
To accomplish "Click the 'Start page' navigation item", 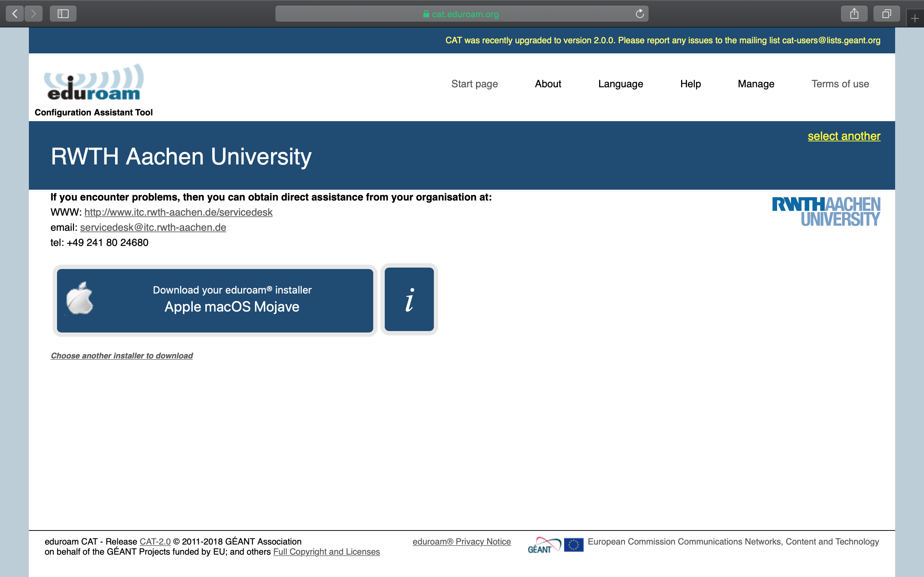I will [x=476, y=83].
